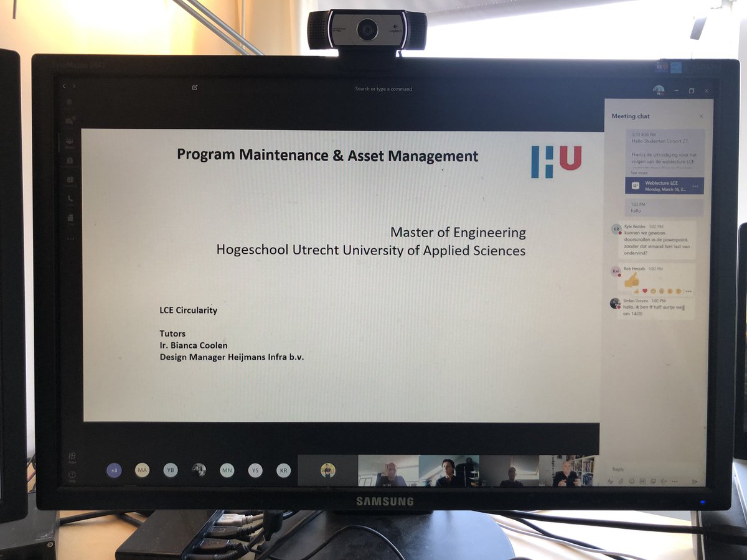This screenshot has height=560, width=747.
Task: Select the MA participant avatar
Action: (143, 470)
